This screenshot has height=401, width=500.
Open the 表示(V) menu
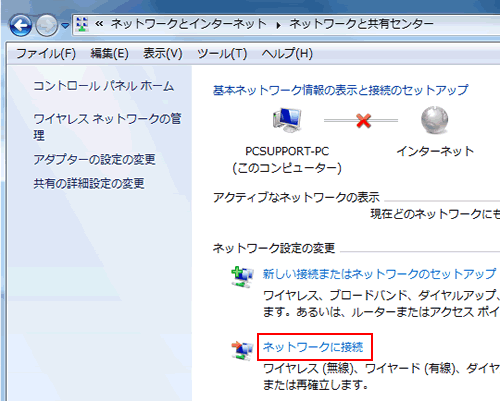point(163,54)
